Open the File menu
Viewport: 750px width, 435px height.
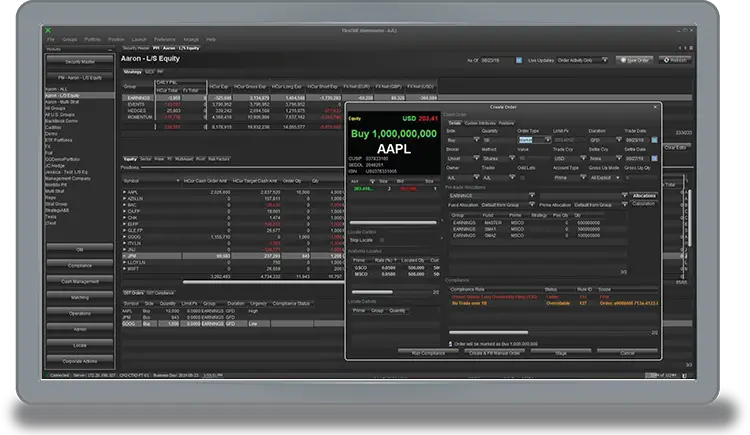pos(51,39)
